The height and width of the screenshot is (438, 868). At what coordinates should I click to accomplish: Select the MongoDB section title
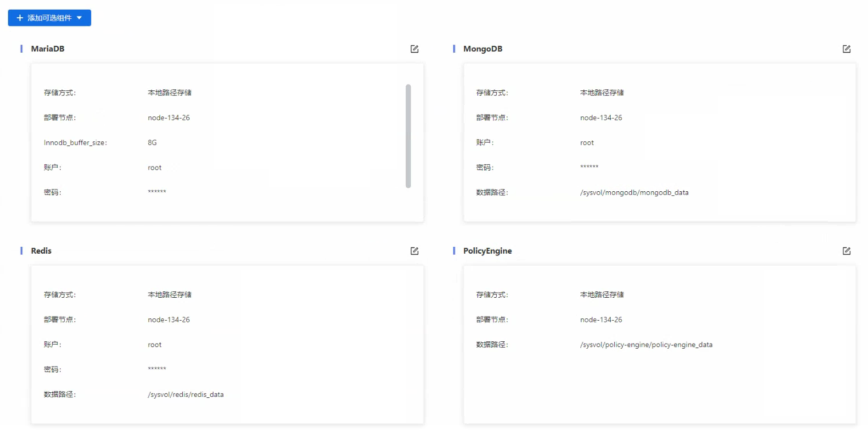click(482, 49)
